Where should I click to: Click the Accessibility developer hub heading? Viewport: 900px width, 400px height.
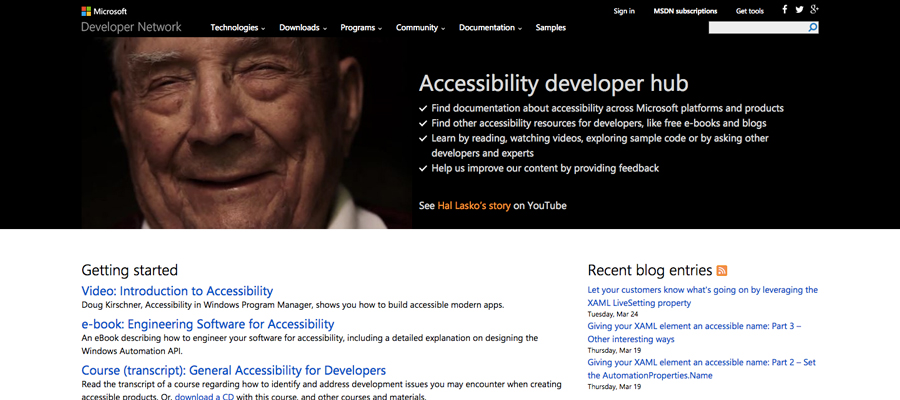pos(553,84)
